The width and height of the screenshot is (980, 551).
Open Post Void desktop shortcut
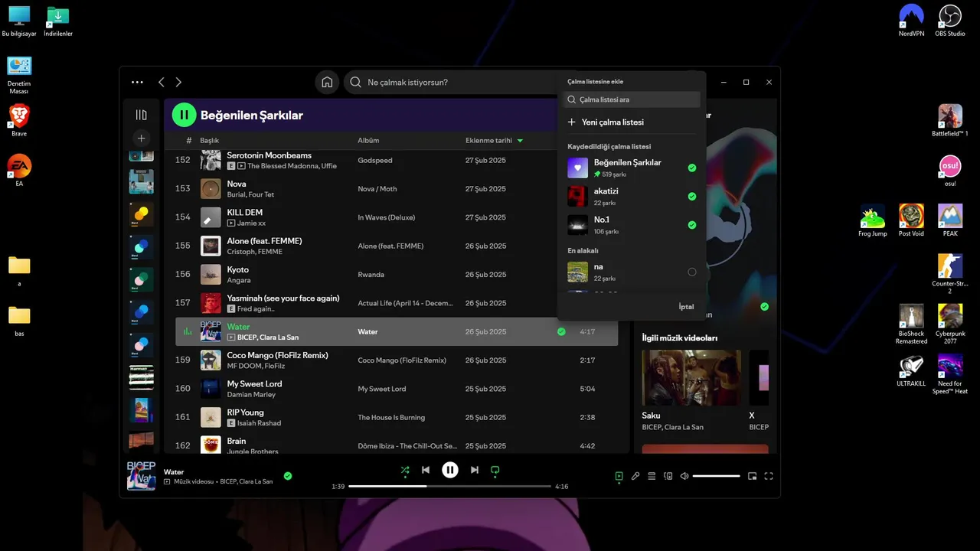click(911, 220)
